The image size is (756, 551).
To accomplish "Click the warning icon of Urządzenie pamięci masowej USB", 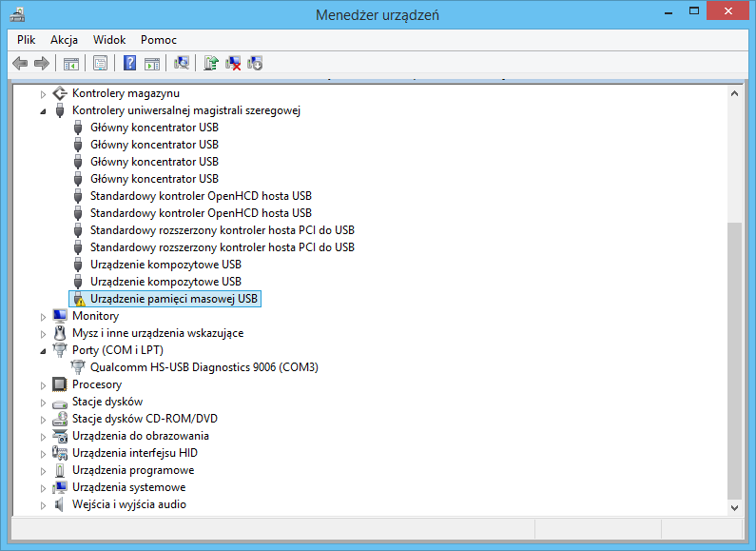I will 79,299.
